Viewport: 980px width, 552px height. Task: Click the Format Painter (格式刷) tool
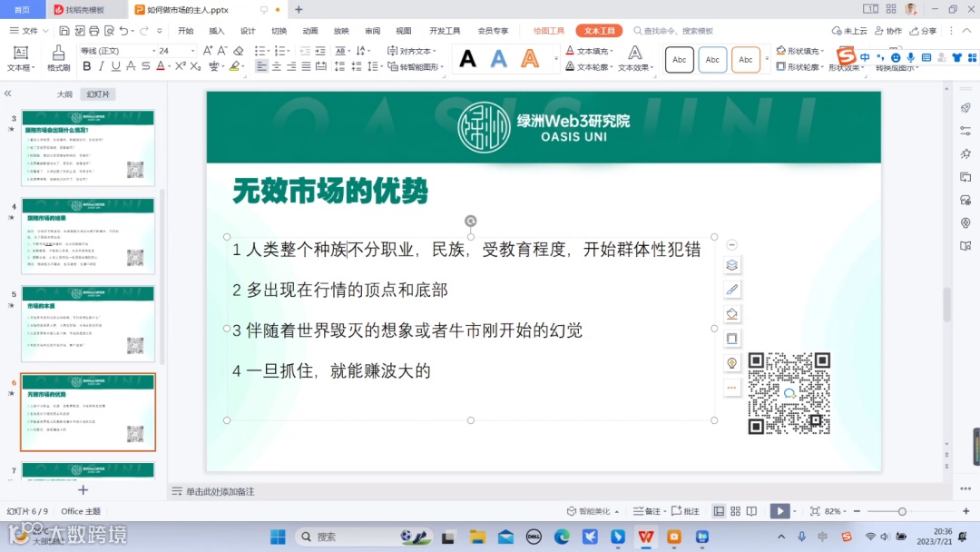[59, 58]
